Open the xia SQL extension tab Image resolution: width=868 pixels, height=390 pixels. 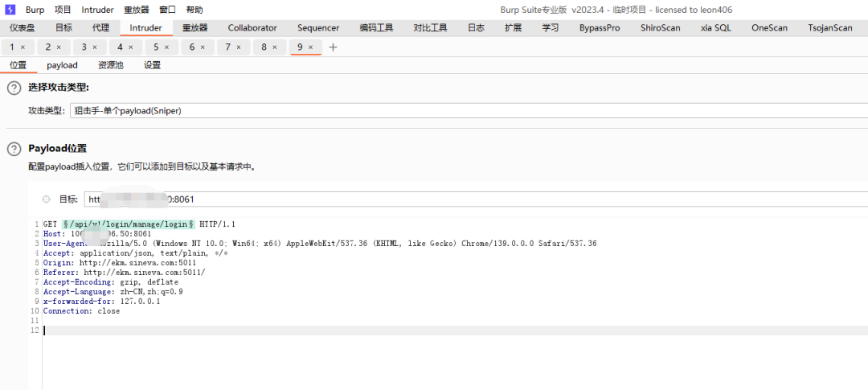tap(716, 27)
